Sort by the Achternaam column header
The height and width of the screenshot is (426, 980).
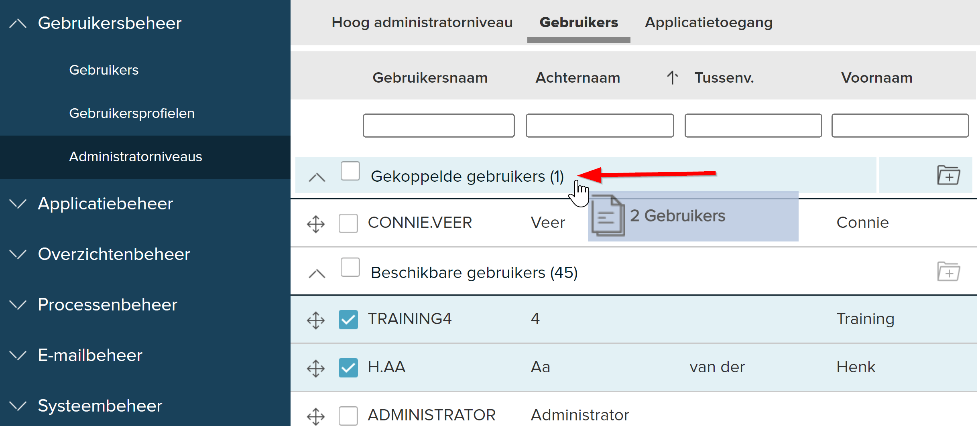pyautogui.click(x=578, y=77)
